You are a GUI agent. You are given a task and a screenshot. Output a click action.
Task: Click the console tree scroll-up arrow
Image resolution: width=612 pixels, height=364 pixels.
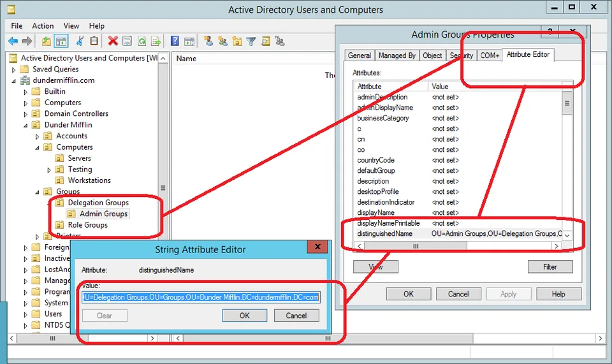tap(163, 59)
